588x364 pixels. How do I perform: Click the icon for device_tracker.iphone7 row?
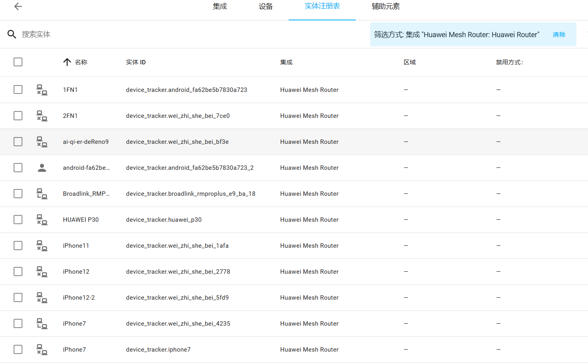point(42,350)
